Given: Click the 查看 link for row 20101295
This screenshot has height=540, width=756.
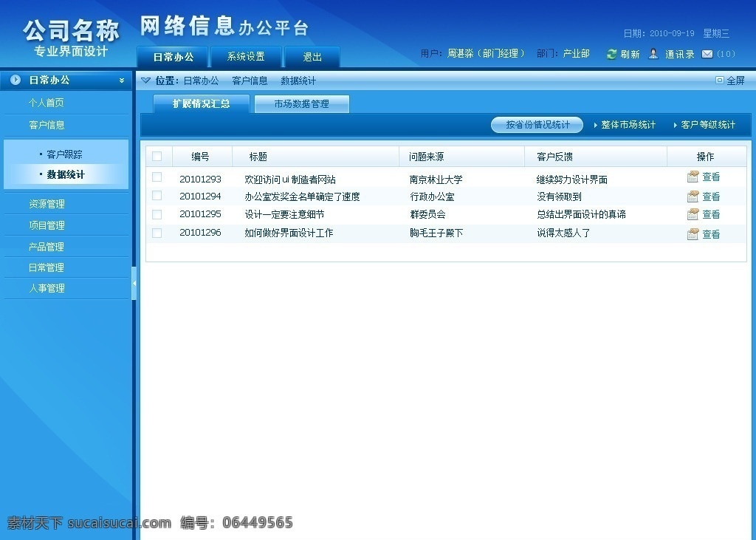Looking at the screenshot, I should pos(711,214).
